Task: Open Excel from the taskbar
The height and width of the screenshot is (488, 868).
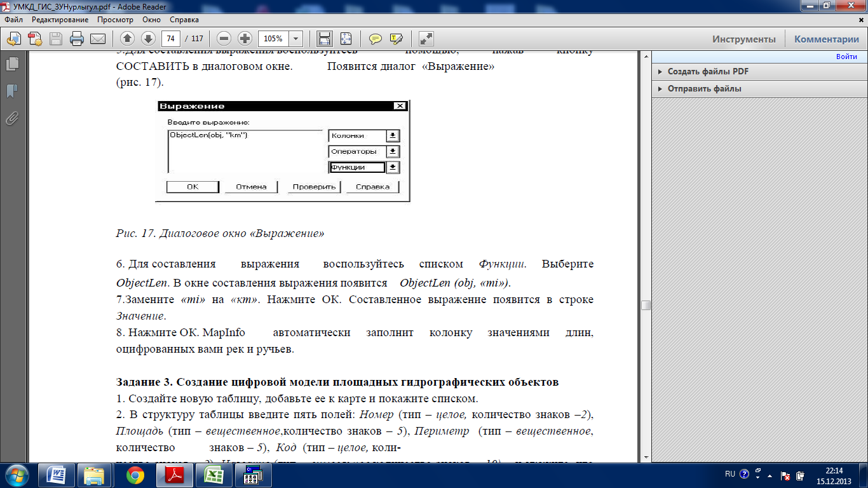Action: (x=214, y=475)
